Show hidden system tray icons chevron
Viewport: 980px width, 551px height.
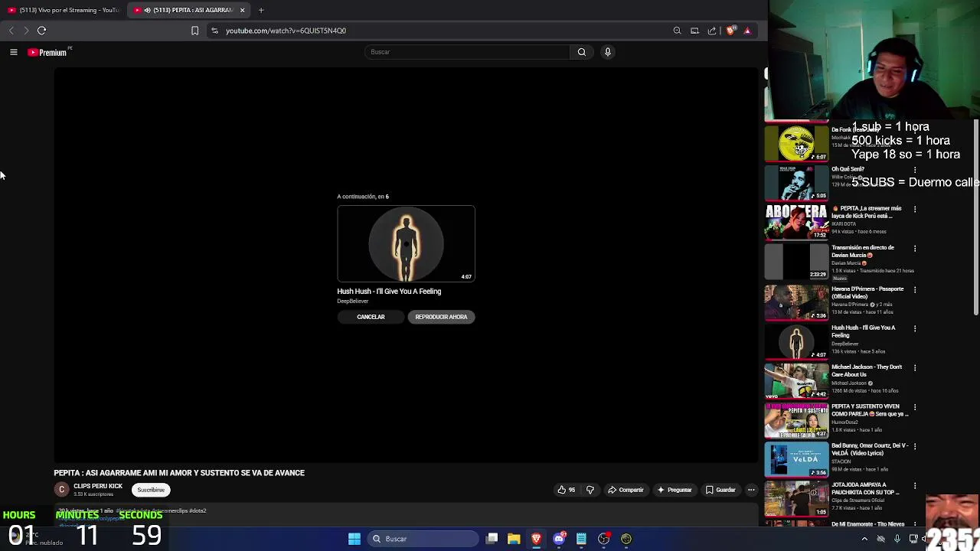click(x=864, y=539)
